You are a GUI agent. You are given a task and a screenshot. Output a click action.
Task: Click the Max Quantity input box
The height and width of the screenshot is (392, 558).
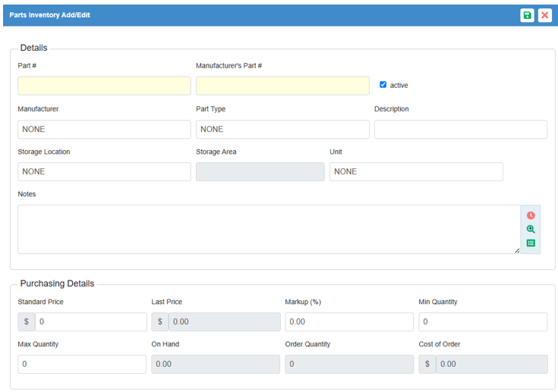point(82,364)
